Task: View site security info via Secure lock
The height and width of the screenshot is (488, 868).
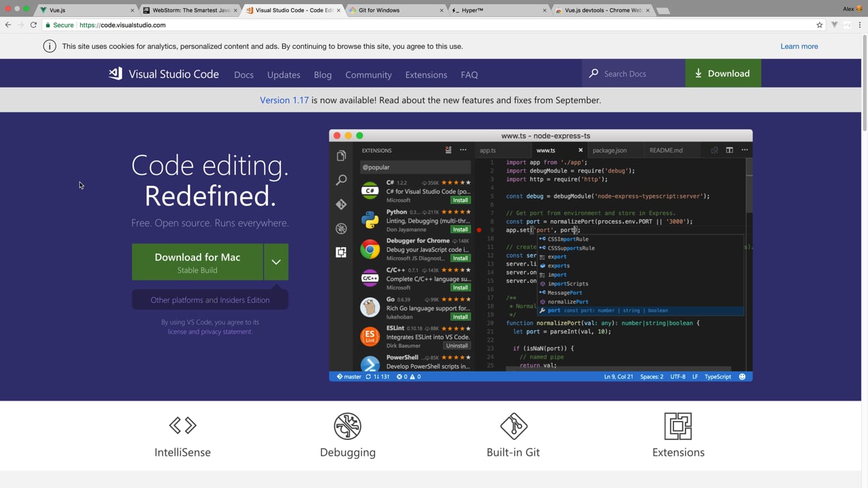Action: 59,25
